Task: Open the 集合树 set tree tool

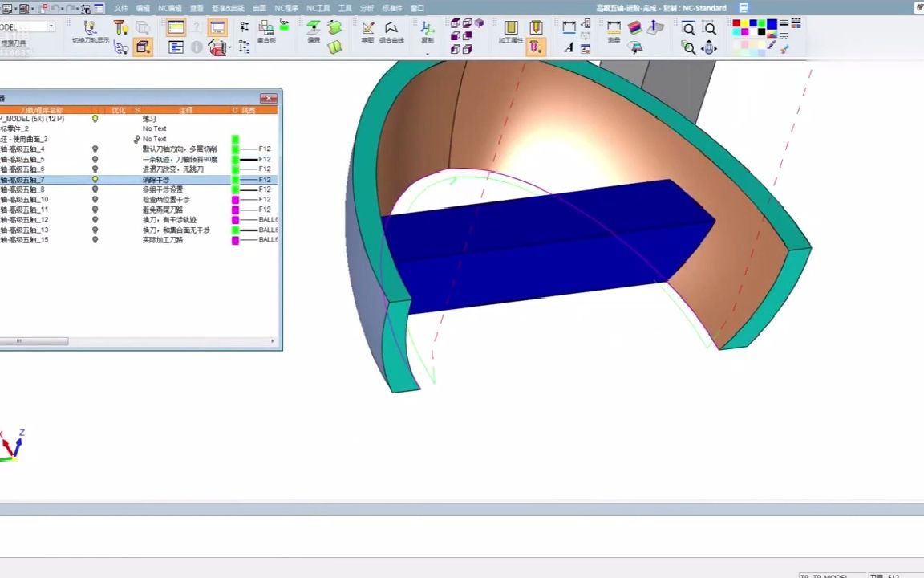Action: tap(266, 30)
